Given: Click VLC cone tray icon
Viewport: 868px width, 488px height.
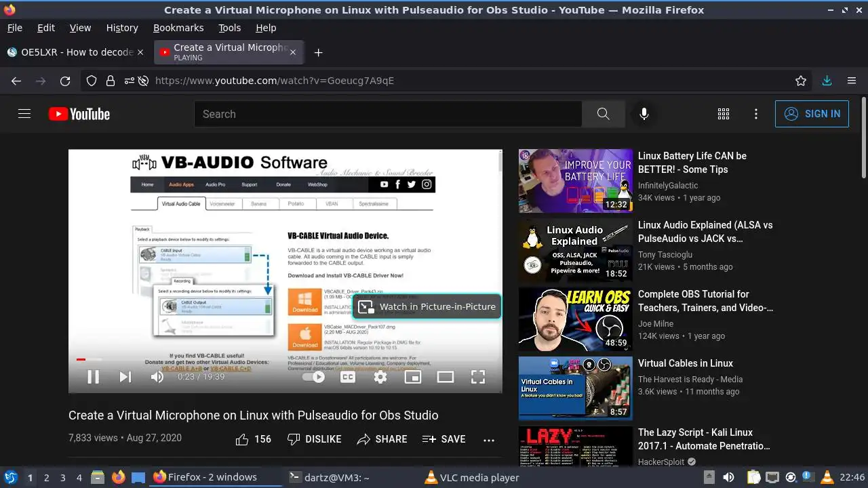Looking at the screenshot, I should (826, 477).
